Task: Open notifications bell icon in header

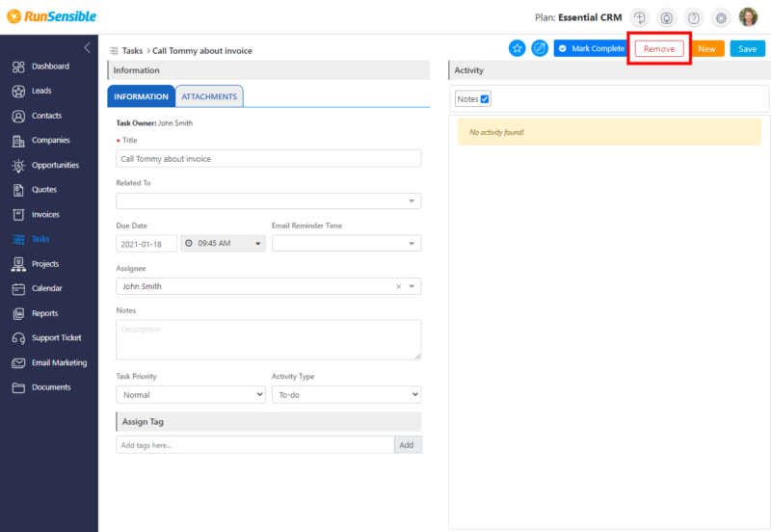Action: (666, 18)
